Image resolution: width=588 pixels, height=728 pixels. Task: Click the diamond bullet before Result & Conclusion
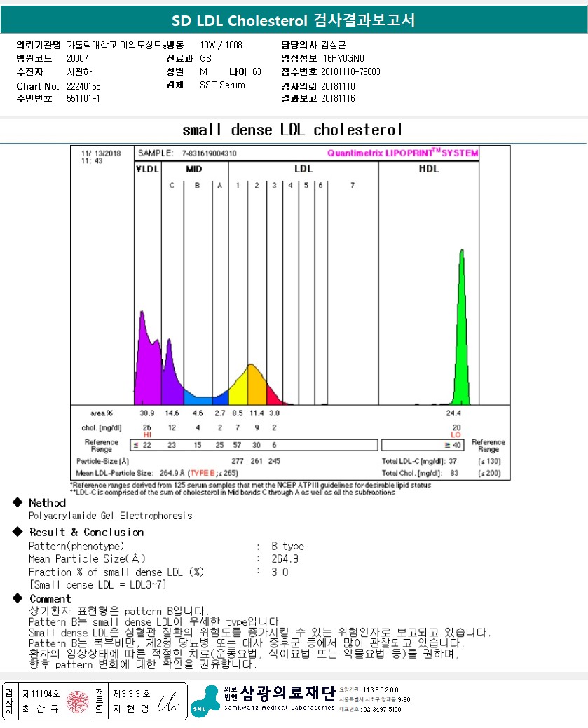coord(18,532)
